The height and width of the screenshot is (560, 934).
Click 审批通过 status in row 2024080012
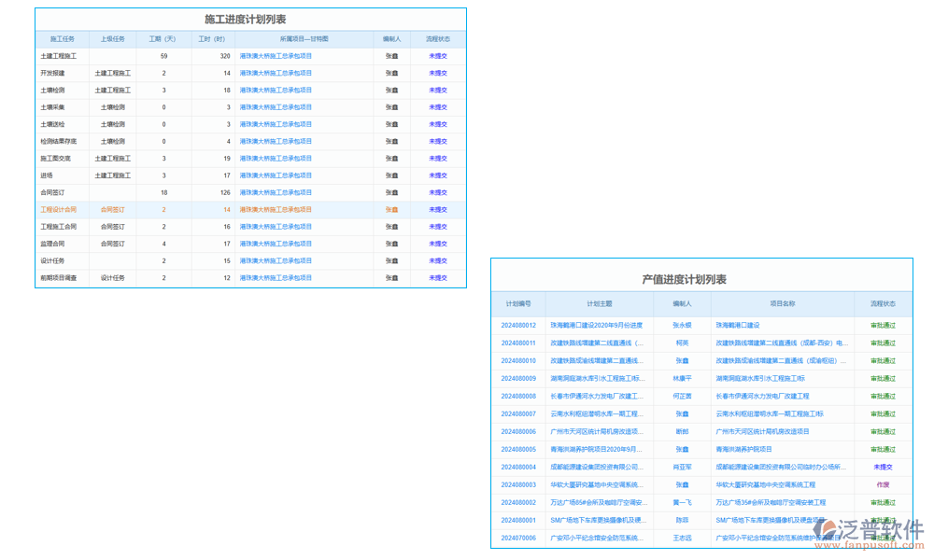883,326
